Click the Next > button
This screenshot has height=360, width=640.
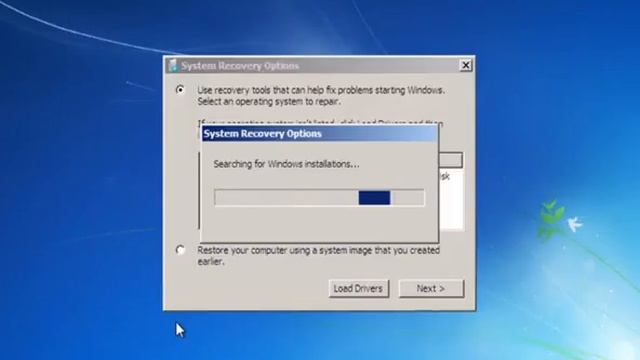431,289
